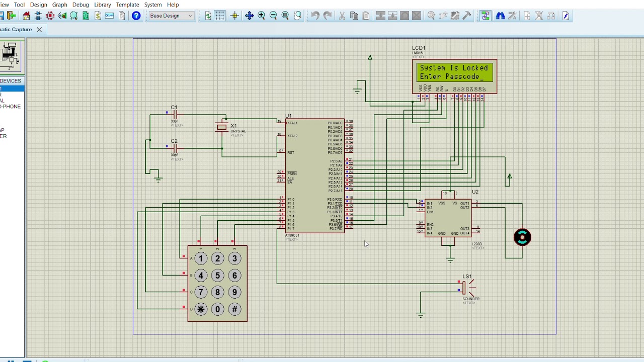The height and width of the screenshot is (362, 644).
Task: Open PCB Layout chip icon
Action: [x=50, y=16]
